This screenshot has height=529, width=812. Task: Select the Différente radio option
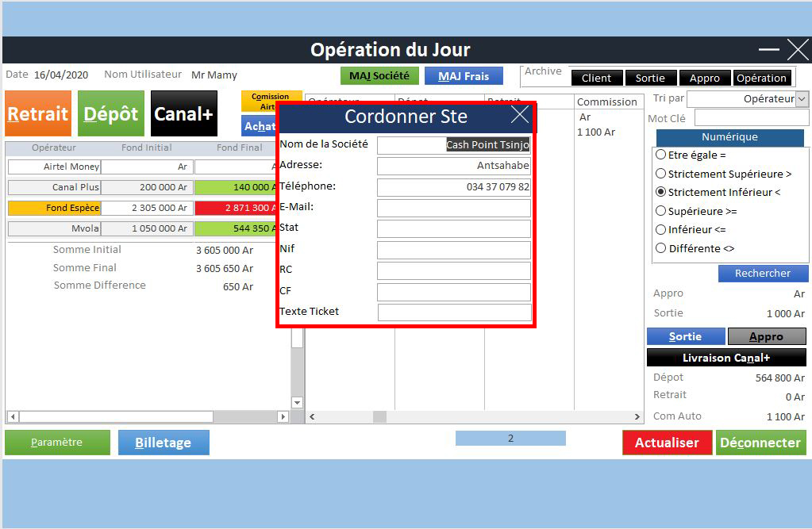(660, 248)
